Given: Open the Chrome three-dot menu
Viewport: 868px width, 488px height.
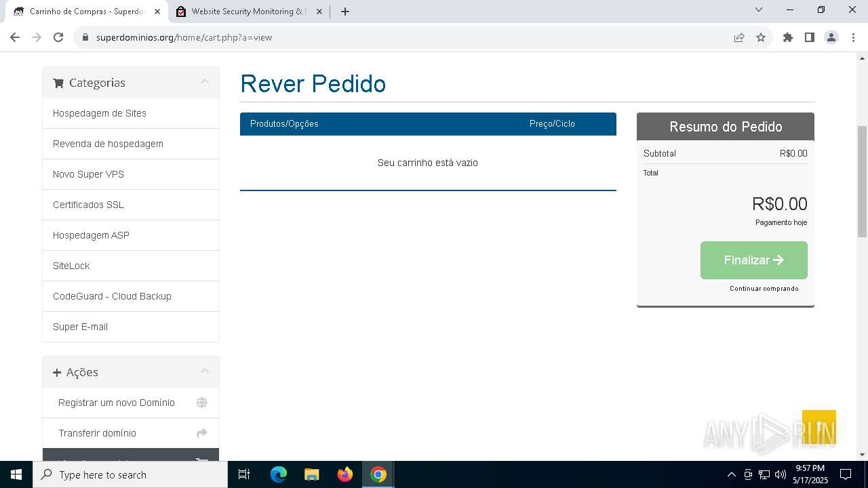Looking at the screenshot, I should [852, 37].
